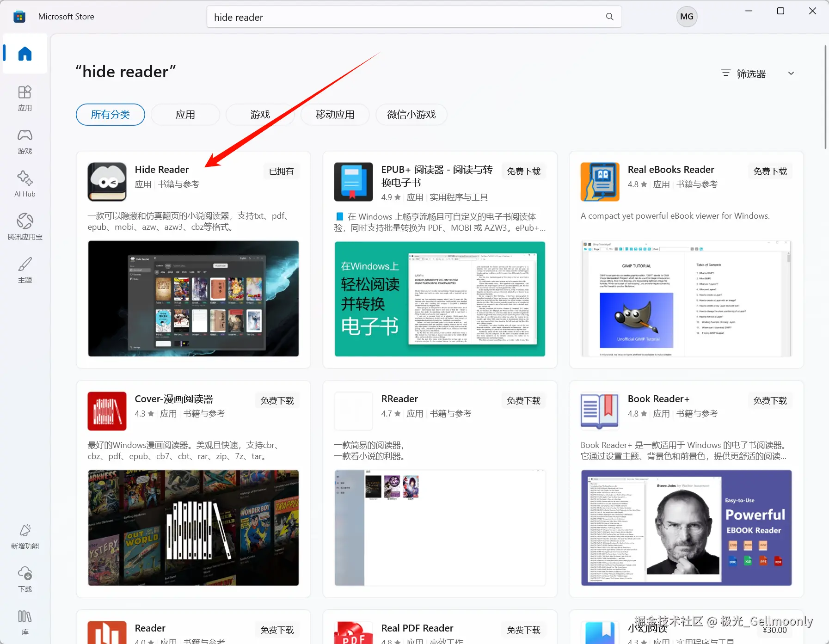Click the RReader app icon placeholder
Screen dimensions: 829x644
point(353,411)
